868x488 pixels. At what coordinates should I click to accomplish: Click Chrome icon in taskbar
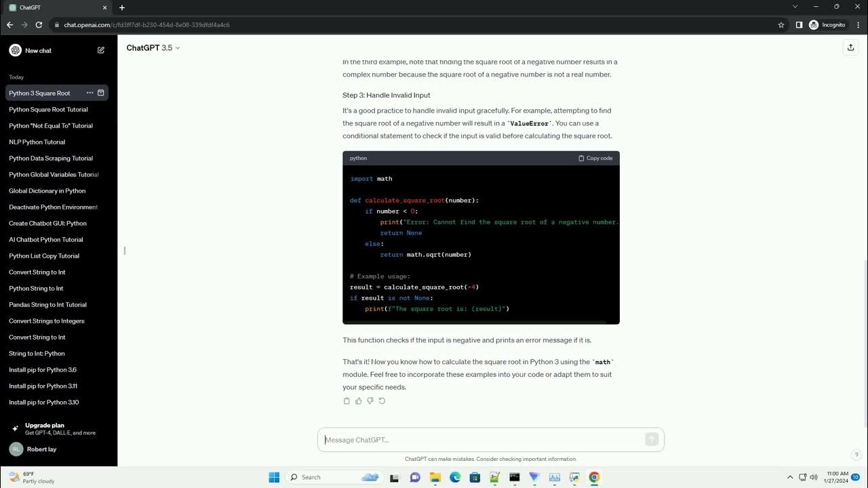click(x=594, y=477)
